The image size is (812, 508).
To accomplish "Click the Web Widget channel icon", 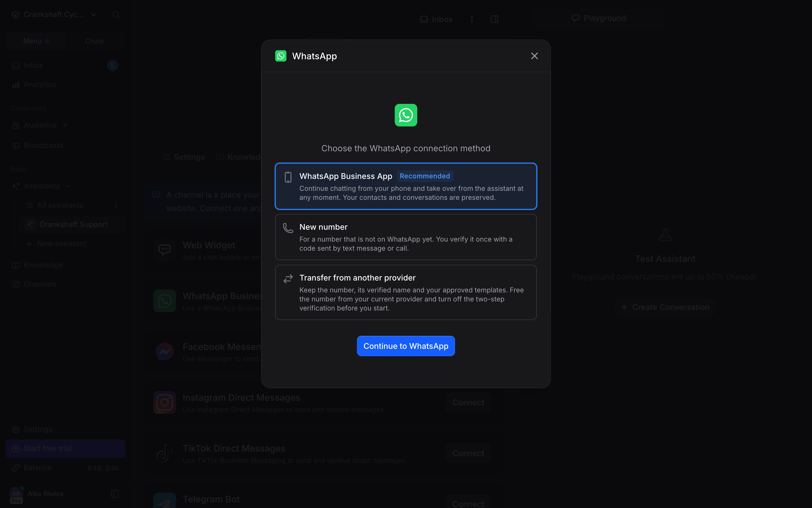I will 164,250.
